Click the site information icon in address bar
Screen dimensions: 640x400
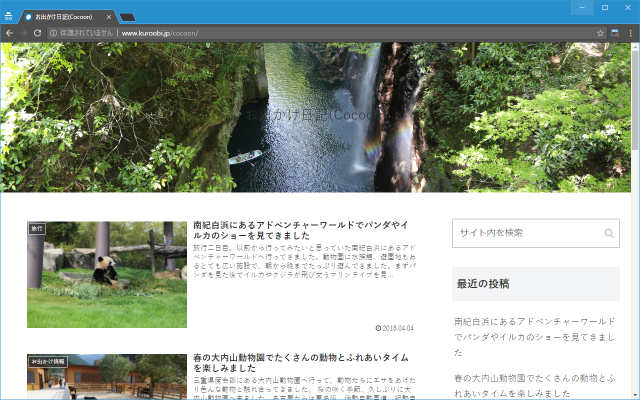53,33
